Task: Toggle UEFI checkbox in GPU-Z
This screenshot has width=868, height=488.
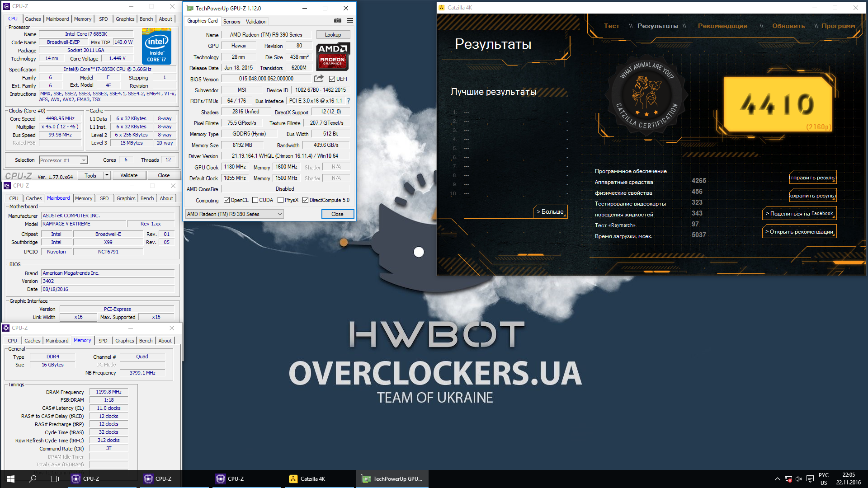Action: click(332, 79)
